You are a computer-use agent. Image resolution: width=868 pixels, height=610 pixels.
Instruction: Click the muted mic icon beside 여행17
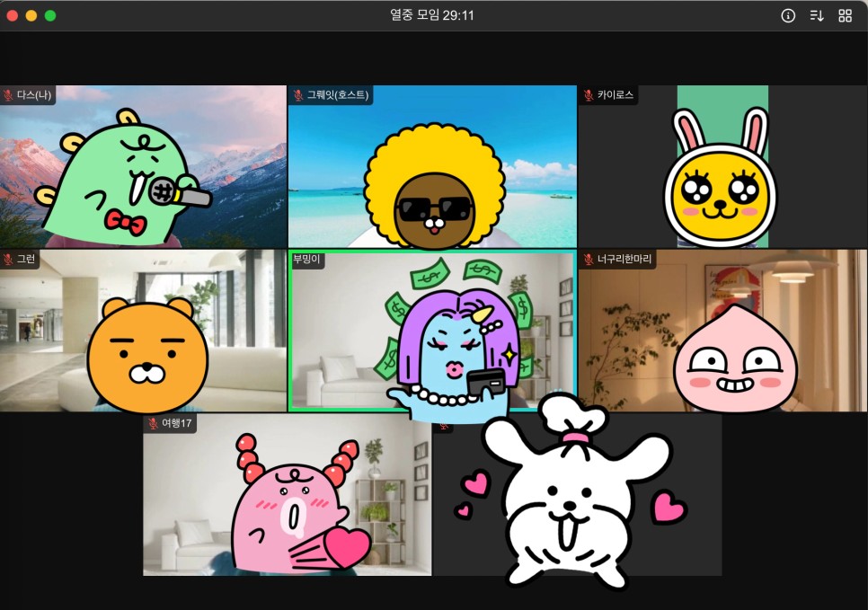[153, 423]
